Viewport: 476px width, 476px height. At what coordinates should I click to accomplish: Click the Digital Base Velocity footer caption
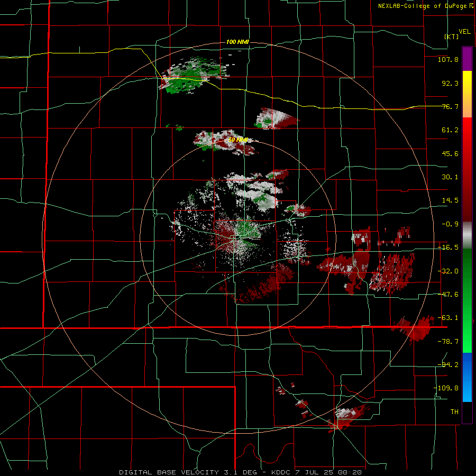240,472
